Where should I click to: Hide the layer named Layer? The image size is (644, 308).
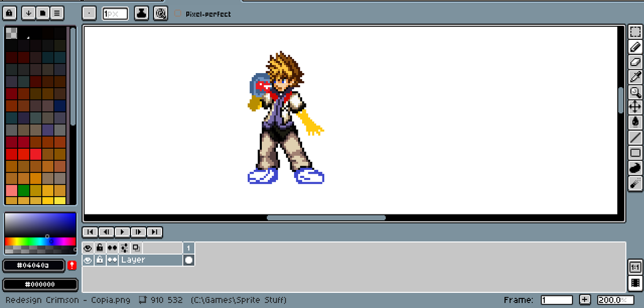[x=88, y=260]
